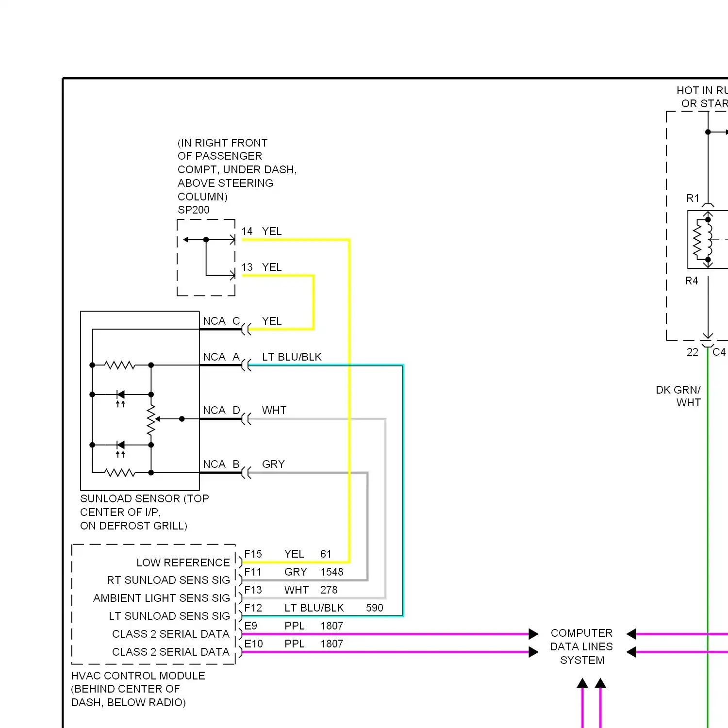728x728 pixels.
Task: Click the GRY label on the F11 row
Action: click(296, 572)
